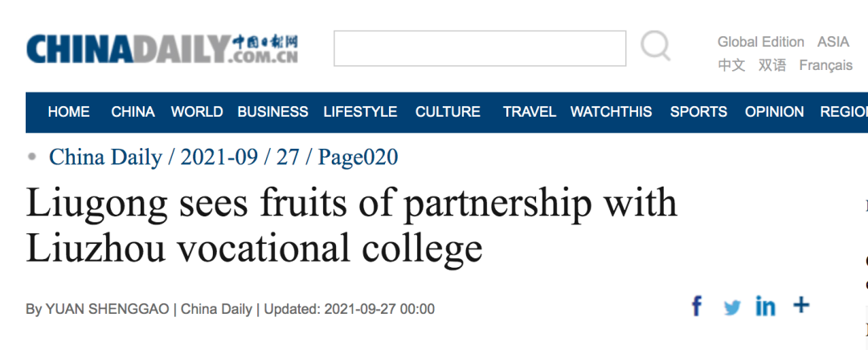The image size is (868, 350).
Task: Open the CULTURE section
Action: tap(448, 112)
